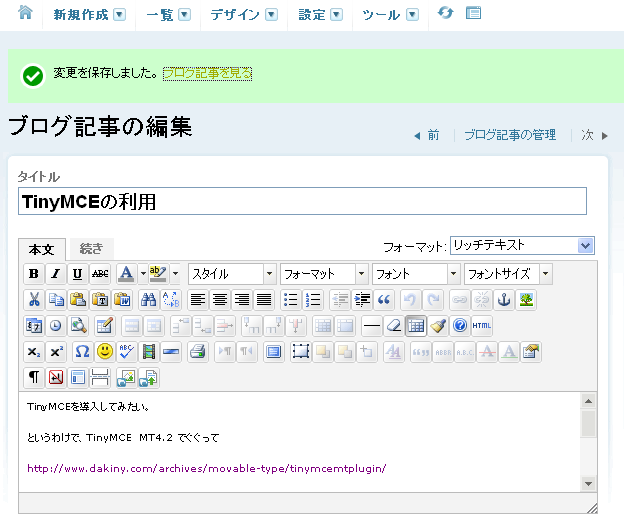Open the スタイル dropdown
The image size is (624, 523).
coord(232,274)
